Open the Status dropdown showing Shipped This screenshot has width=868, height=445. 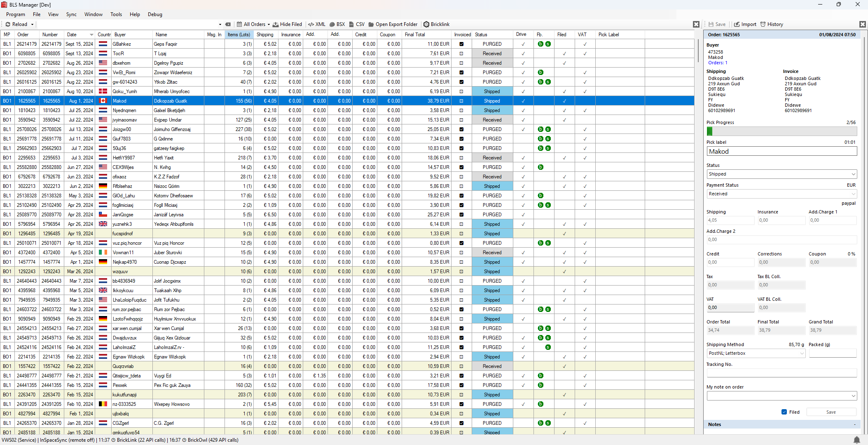pos(782,174)
